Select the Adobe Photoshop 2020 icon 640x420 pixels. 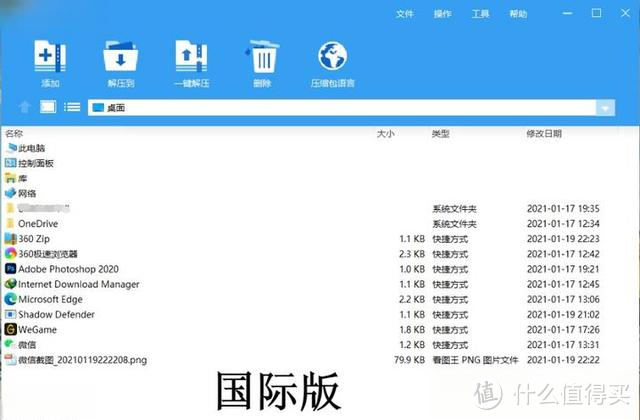(11, 269)
